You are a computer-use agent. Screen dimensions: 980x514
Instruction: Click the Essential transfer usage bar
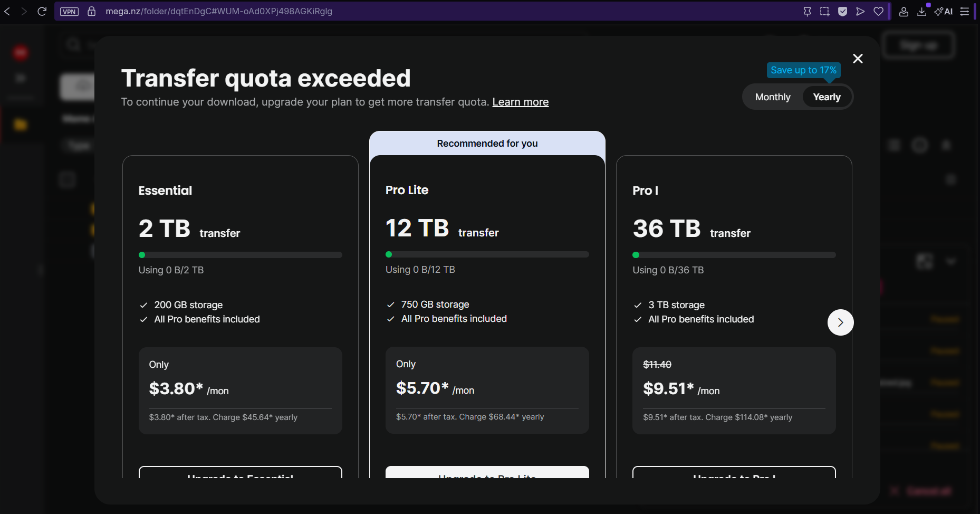point(241,255)
